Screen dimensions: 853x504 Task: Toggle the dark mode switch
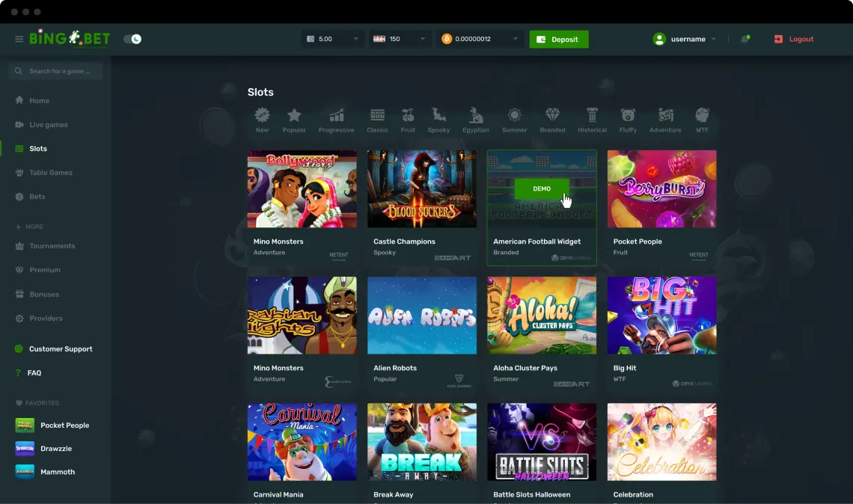tap(132, 39)
